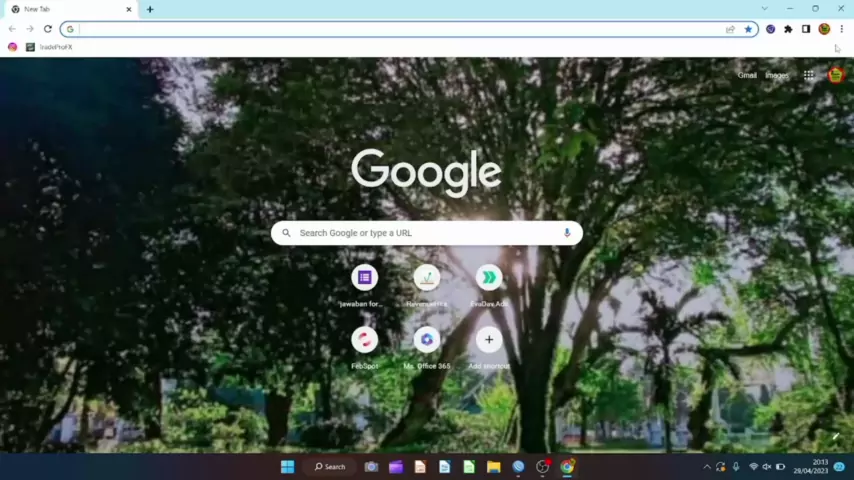This screenshot has height=480, width=854.
Task: Open the Images link
Action: coord(777,75)
